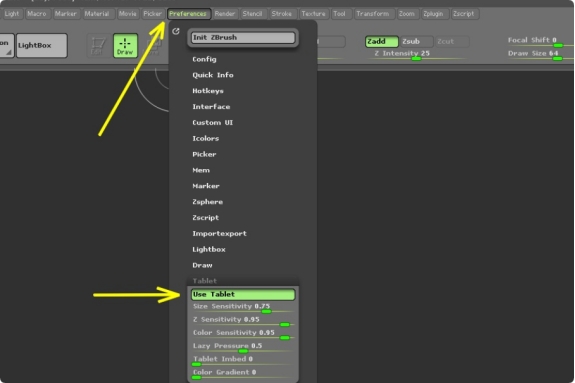Viewport: 575px width, 383px height.
Task: Adjust the Tablet Imbed slider
Action: (x=243, y=360)
